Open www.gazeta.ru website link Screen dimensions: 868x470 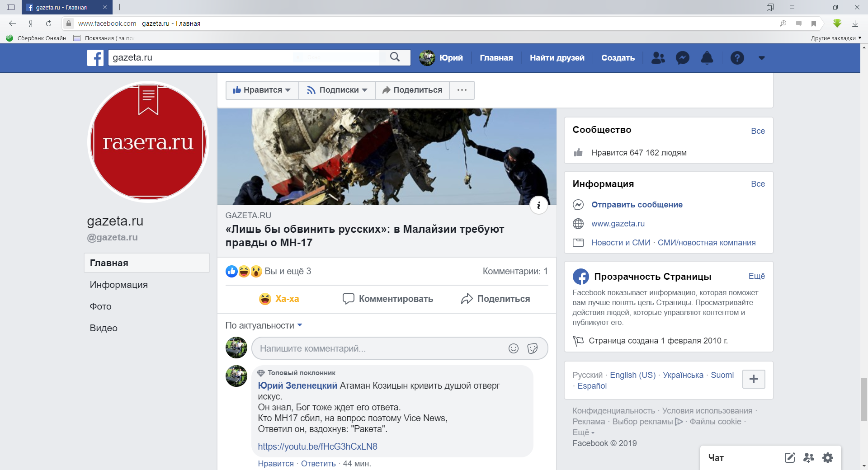coord(618,224)
